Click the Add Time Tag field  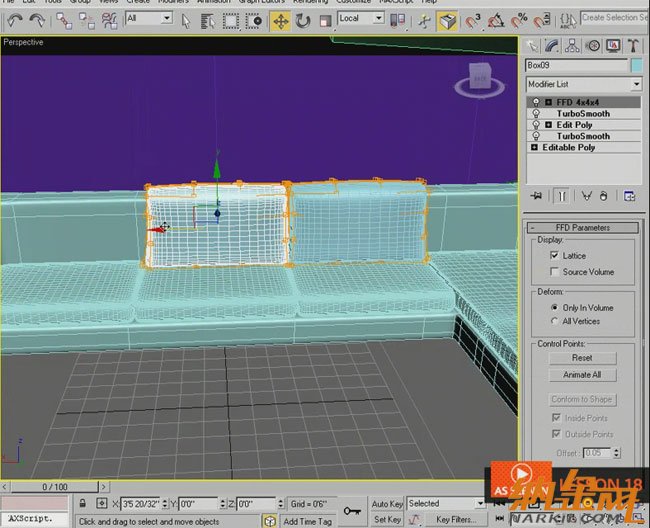tap(308, 521)
